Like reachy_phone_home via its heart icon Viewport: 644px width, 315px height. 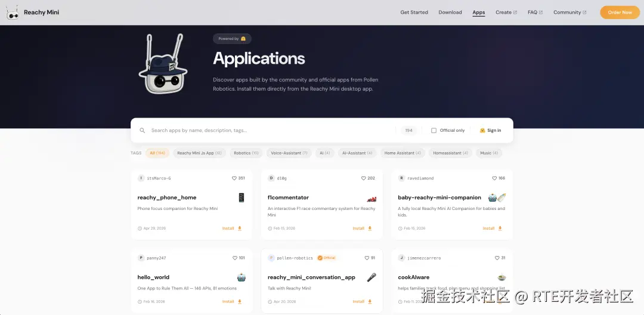point(234,178)
